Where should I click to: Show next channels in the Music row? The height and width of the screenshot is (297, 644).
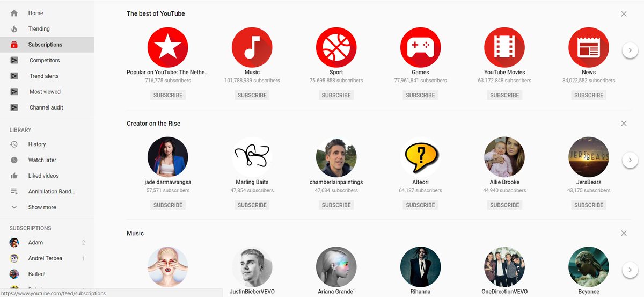(630, 270)
